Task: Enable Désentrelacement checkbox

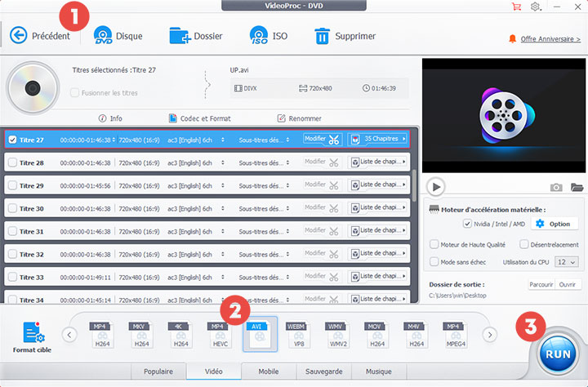Action: coord(523,244)
